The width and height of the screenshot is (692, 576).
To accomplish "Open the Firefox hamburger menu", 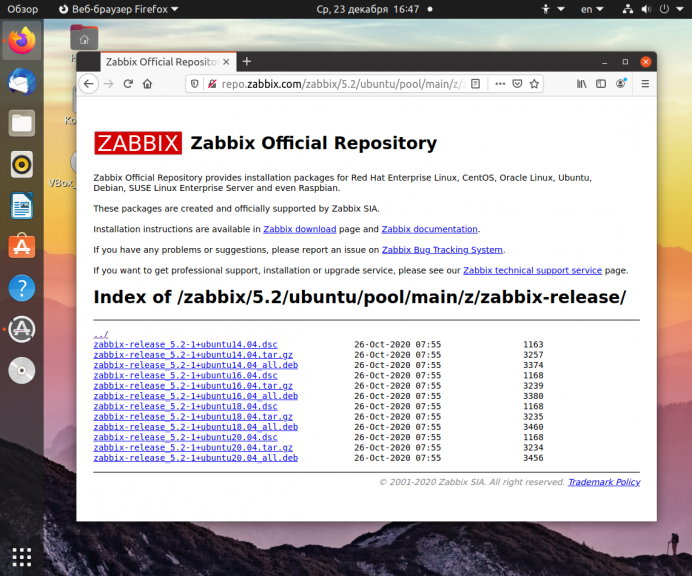I will tap(645, 84).
